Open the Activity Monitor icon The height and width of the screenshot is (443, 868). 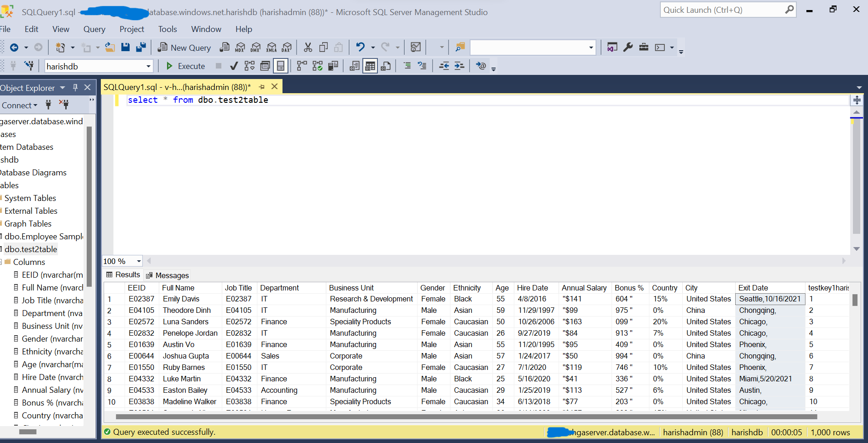click(416, 47)
